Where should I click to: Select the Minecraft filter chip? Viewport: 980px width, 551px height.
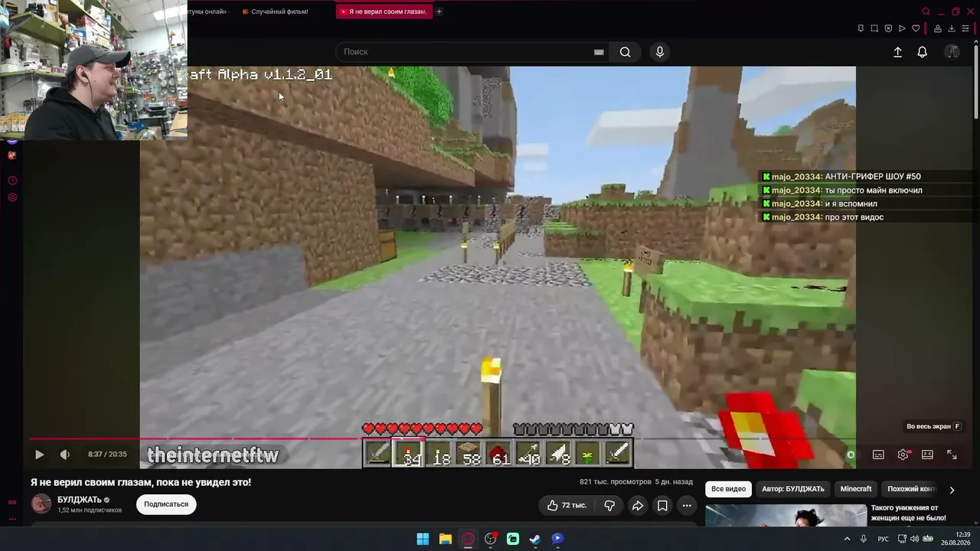point(856,489)
